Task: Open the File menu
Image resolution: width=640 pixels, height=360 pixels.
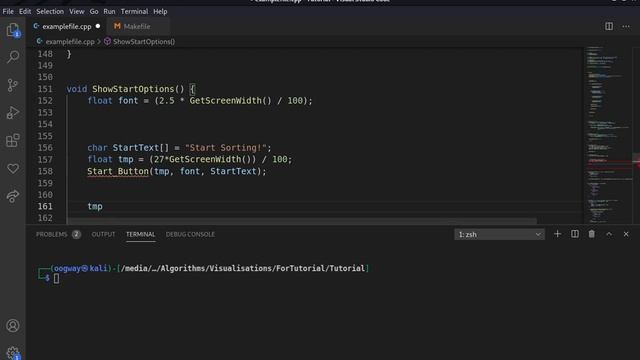Action: pos(8,11)
